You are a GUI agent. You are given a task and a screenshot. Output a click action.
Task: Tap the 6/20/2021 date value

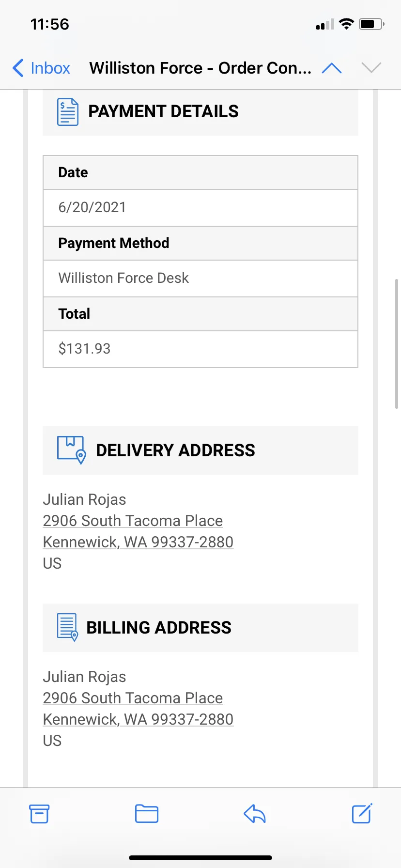[92, 207]
